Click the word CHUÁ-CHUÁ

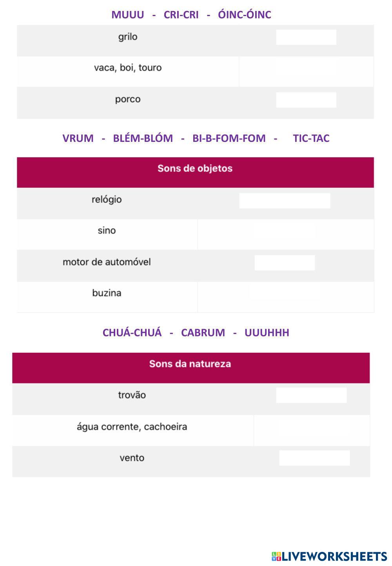click(x=132, y=333)
